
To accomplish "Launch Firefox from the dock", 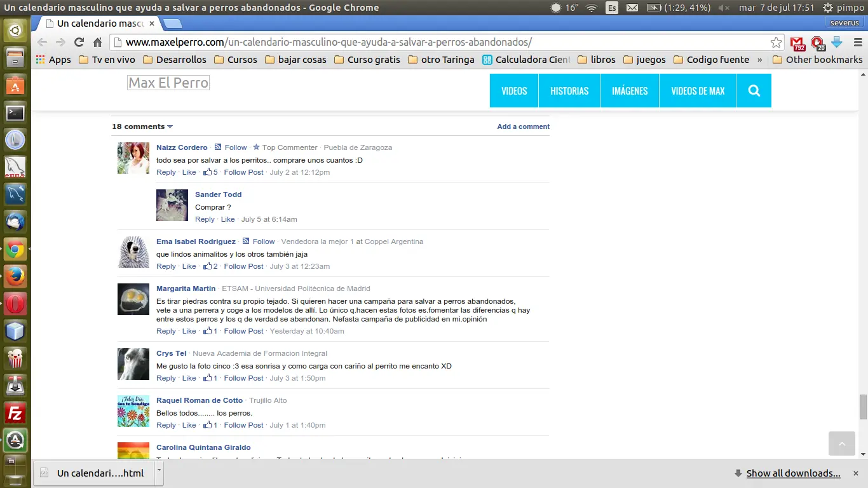I will 15,276.
